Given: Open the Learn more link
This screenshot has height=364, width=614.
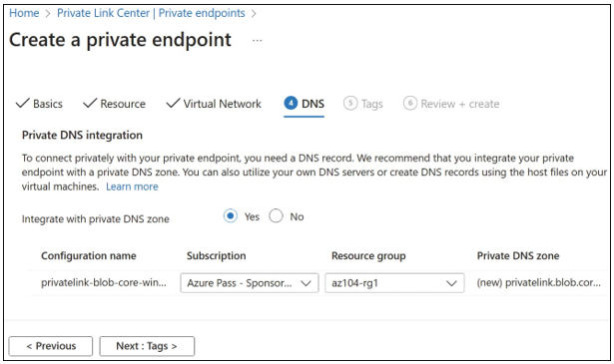Looking at the screenshot, I should [132, 186].
